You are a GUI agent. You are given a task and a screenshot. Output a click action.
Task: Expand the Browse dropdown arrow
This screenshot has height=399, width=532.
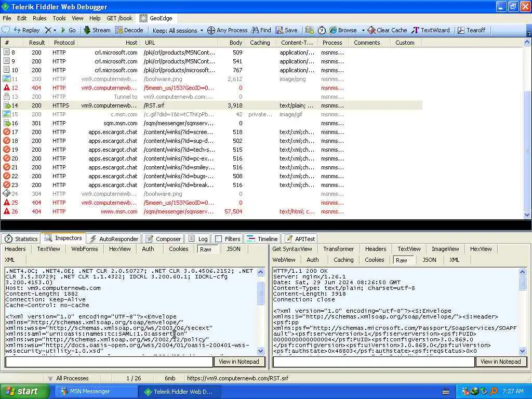(x=363, y=31)
